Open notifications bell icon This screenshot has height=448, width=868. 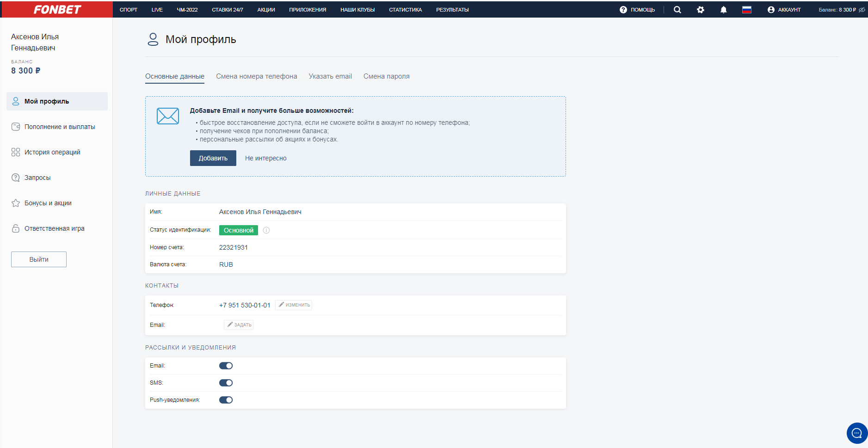[x=723, y=10]
